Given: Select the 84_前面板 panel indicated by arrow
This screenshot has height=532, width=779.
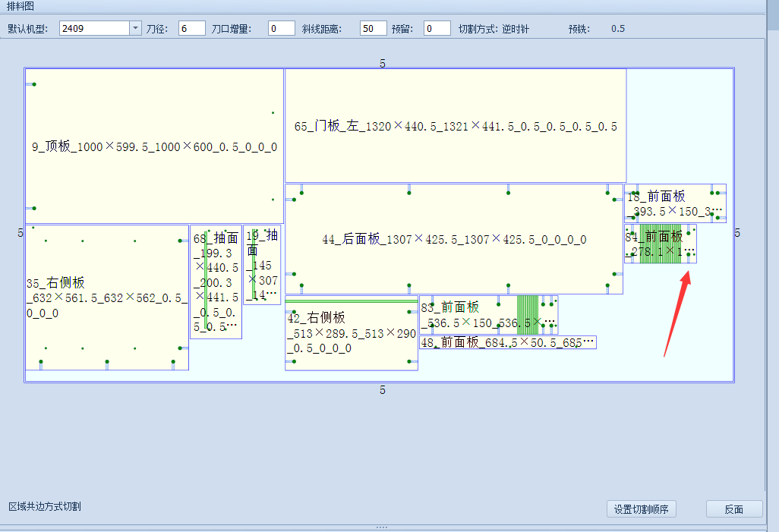Looking at the screenshot, I should [x=661, y=243].
